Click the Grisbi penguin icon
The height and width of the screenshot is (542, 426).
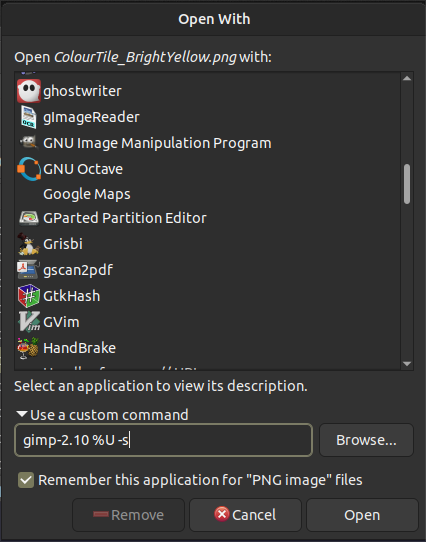(29, 244)
